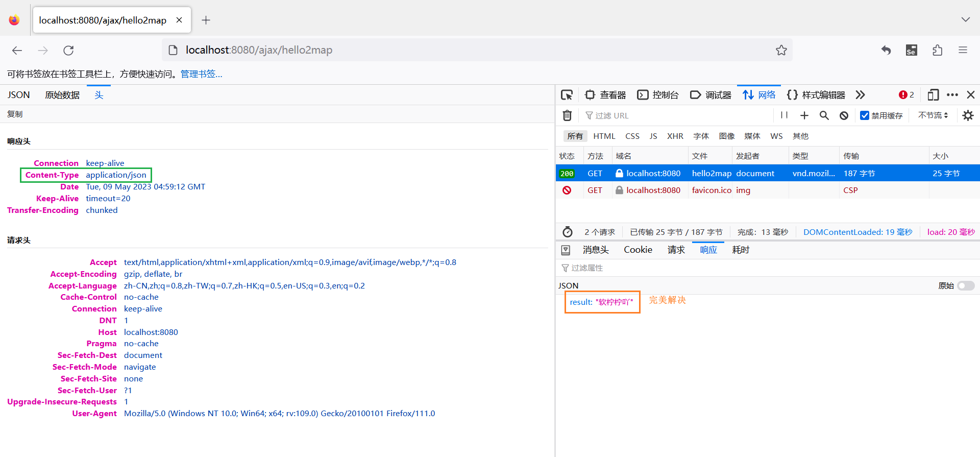Filter requests by CSS
Viewport: 980px width, 457px height.
[x=632, y=136]
